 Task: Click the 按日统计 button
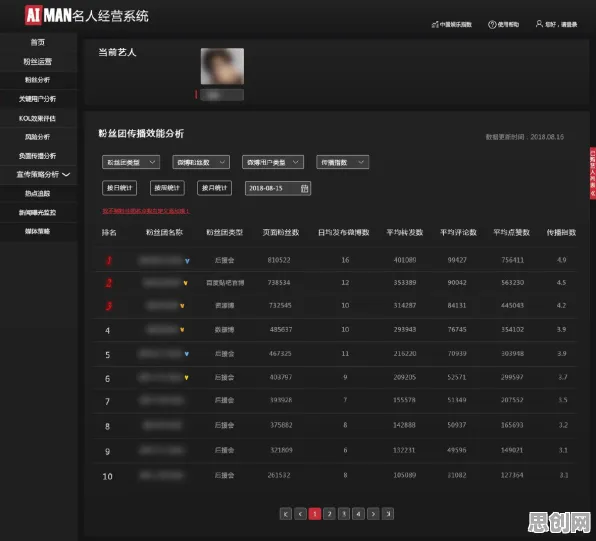pos(119,188)
